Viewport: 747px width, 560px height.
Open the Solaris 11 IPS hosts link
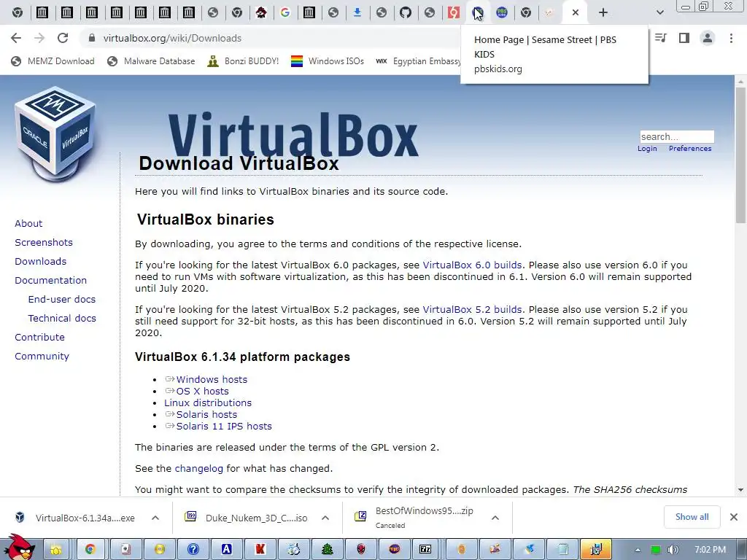[224, 426]
